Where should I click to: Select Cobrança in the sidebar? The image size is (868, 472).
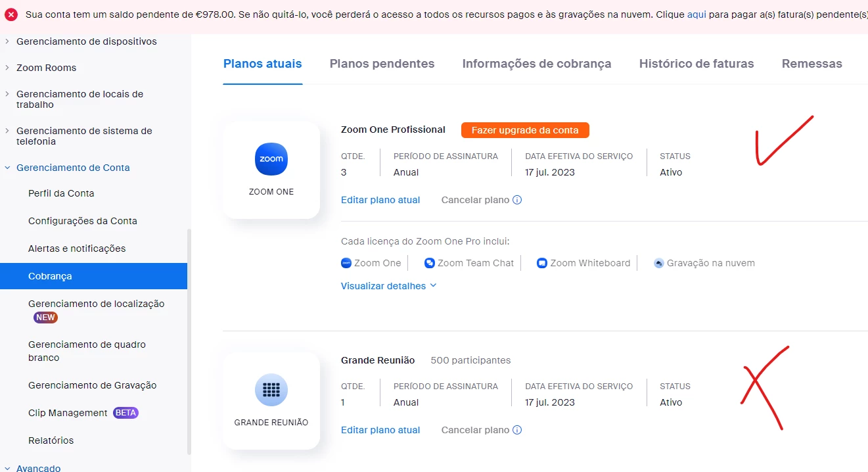[93, 276]
